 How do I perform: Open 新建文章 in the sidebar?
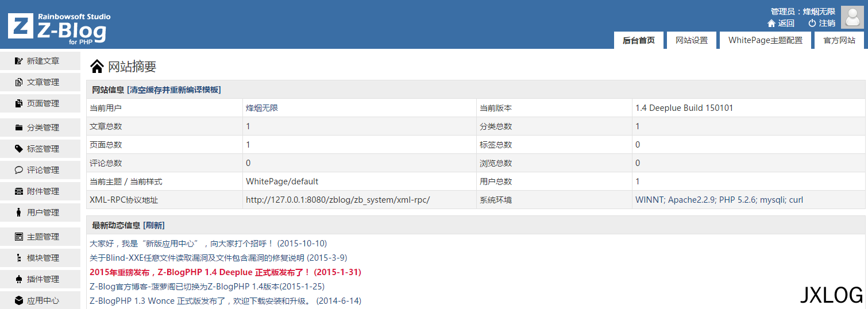[x=40, y=61]
